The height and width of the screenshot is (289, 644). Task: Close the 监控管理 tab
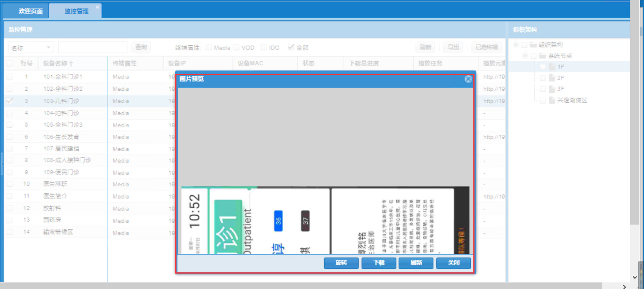[x=98, y=7]
